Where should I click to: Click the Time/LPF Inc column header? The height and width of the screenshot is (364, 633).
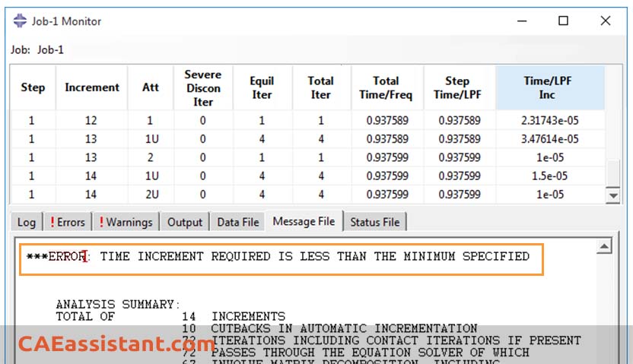pos(548,87)
